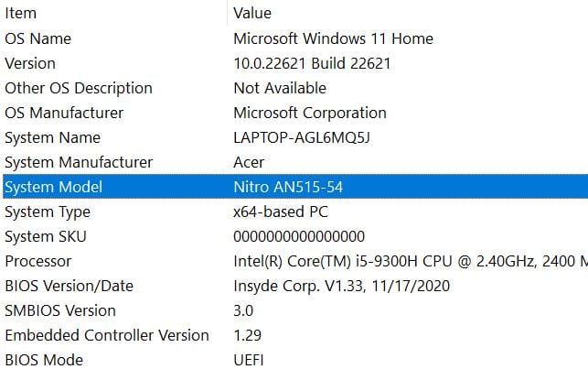Select the System Type row
The width and height of the screenshot is (588, 369).
48,212
